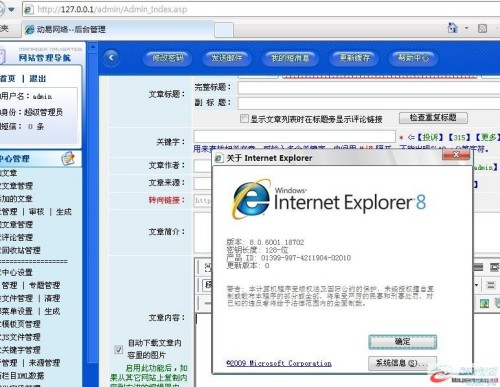This screenshot has height=387, width=500.
Task: Click the insert image icon in editor toolbar
Action: point(484,303)
